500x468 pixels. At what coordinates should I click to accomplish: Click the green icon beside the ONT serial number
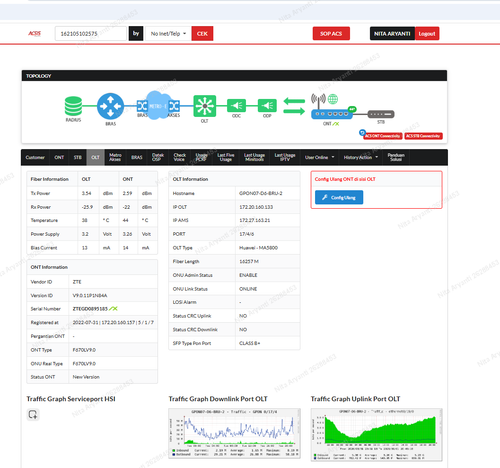click(x=113, y=309)
